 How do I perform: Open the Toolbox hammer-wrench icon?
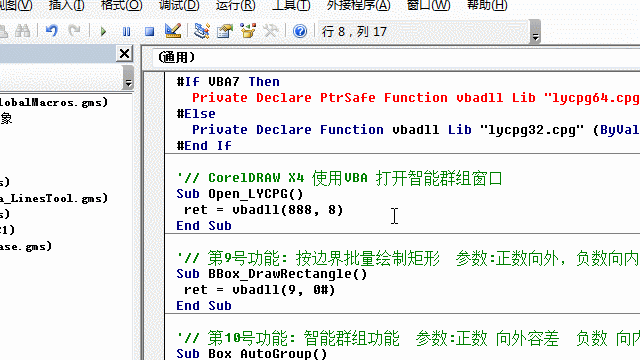(270, 31)
